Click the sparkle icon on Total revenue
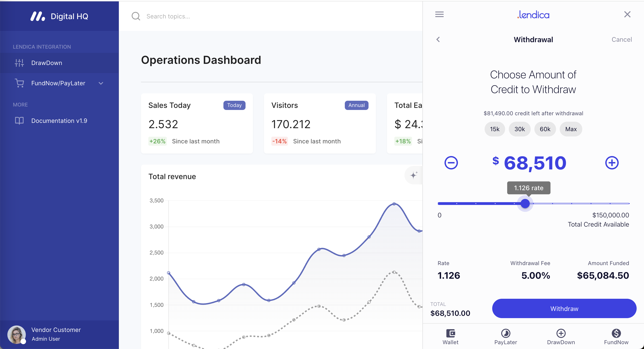Viewport: 644px width, 349px height. click(x=414, y=175)
